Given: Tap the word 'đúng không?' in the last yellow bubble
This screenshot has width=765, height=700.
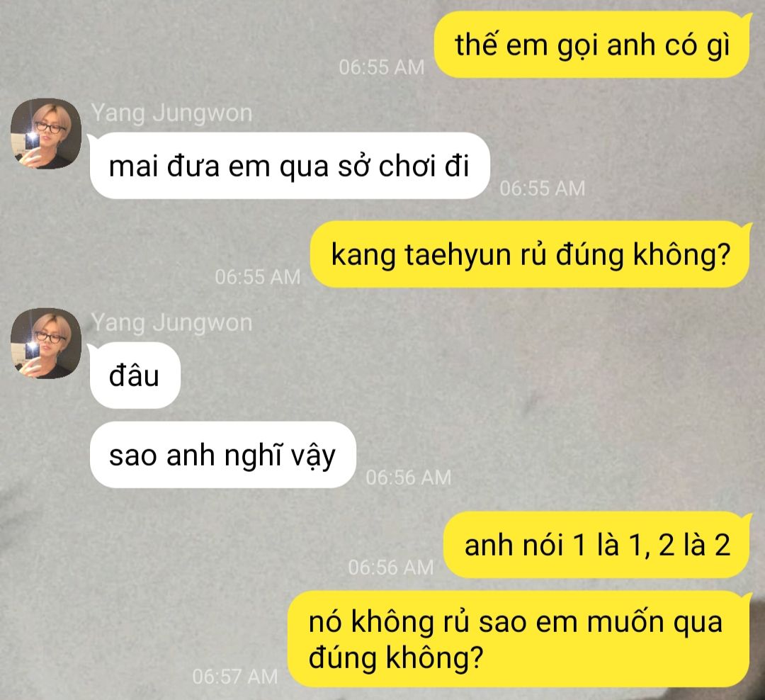Looking at the screenshot, I should (x=396, y=658).
